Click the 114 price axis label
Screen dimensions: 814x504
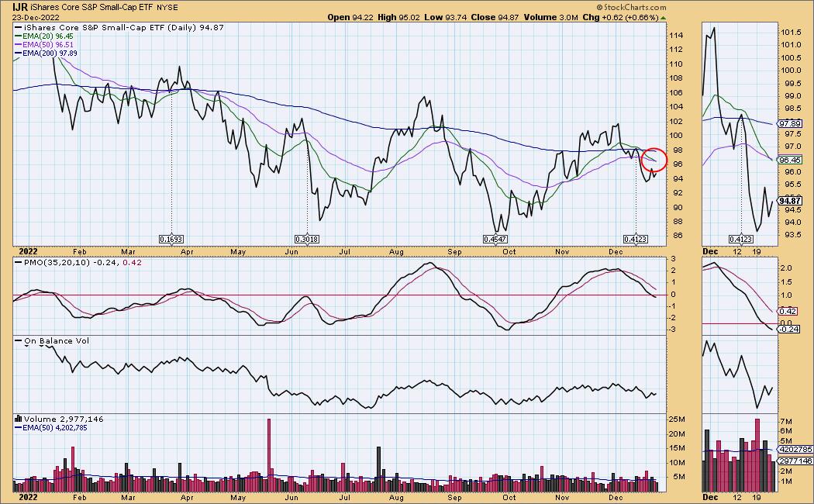[676, 36]
